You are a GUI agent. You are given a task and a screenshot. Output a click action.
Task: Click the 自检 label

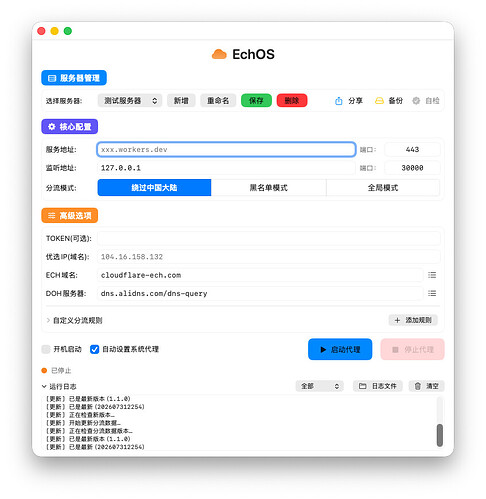tap(432, 101)
